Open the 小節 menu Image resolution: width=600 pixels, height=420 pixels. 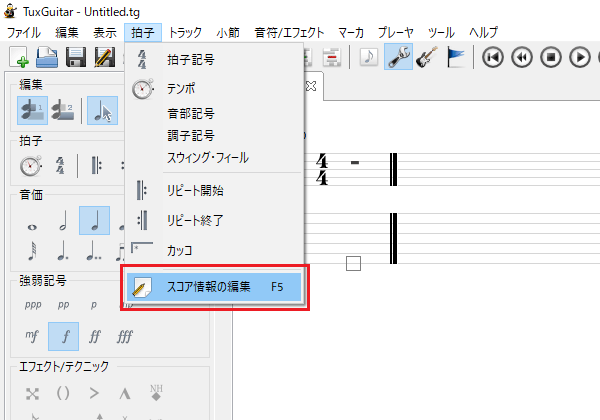pos(228,33)
